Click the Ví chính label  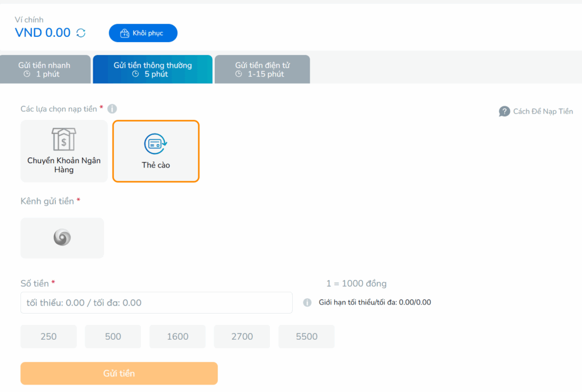29,20
